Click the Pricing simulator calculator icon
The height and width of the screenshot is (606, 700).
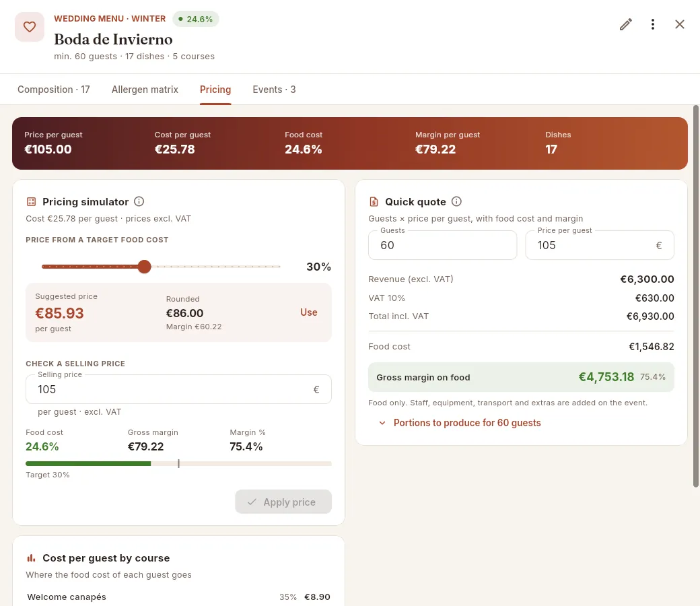pos(31,202)
